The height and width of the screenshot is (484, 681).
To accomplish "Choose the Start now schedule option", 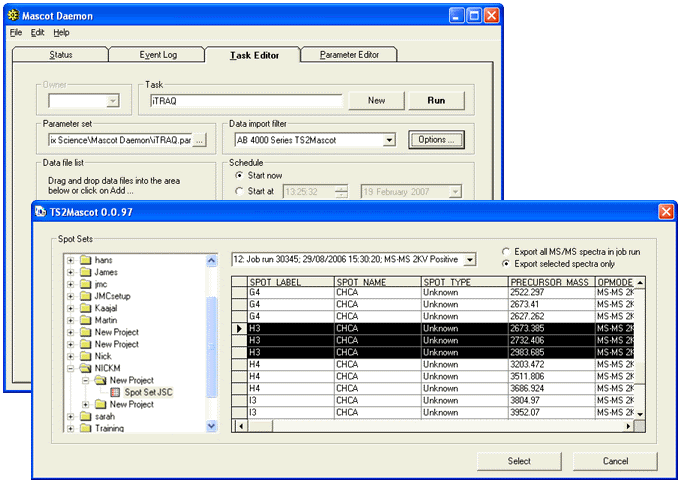I will [238, 177].
